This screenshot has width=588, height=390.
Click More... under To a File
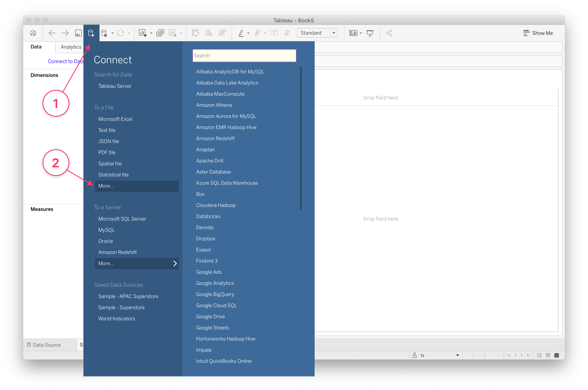[x=137, y=186]
